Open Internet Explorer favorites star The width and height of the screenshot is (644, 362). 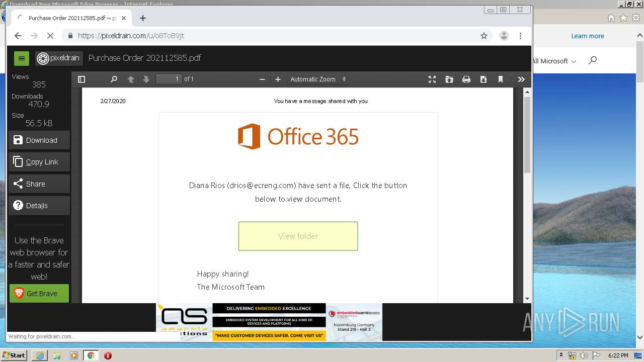[623, 18]
